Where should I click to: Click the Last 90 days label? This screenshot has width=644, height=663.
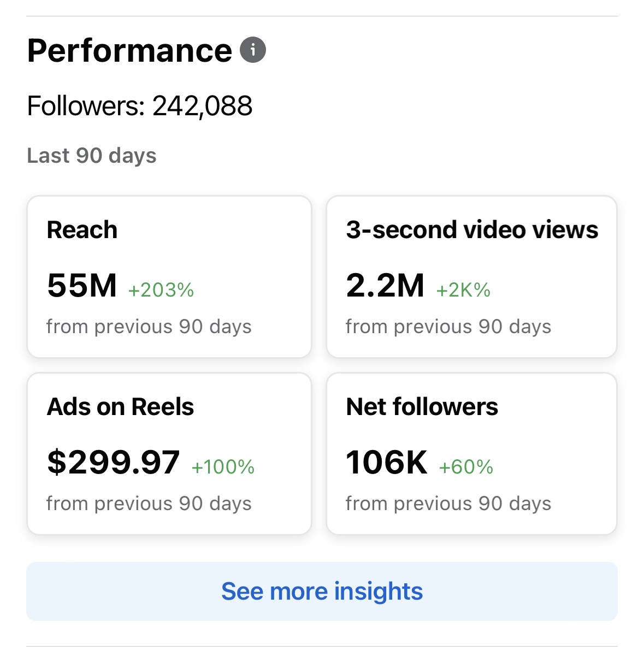click(91, 155)
